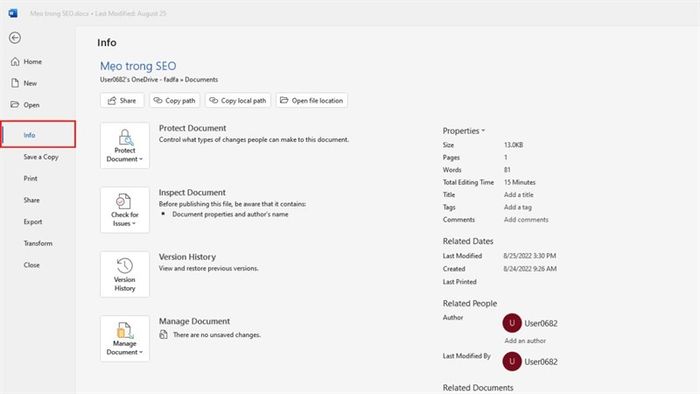Expand the Check for Issues dropdown arrow
700x394 pixels.
coord(133,224)
